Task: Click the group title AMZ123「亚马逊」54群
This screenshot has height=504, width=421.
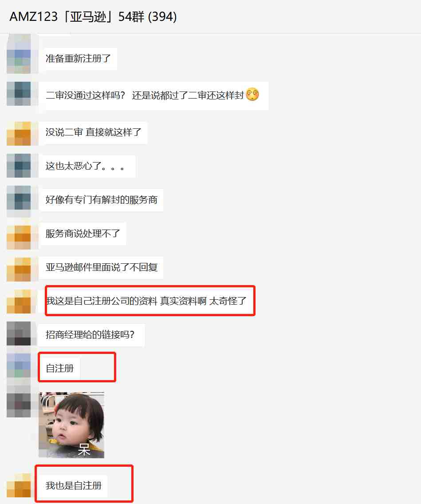Action: (93, 16)
